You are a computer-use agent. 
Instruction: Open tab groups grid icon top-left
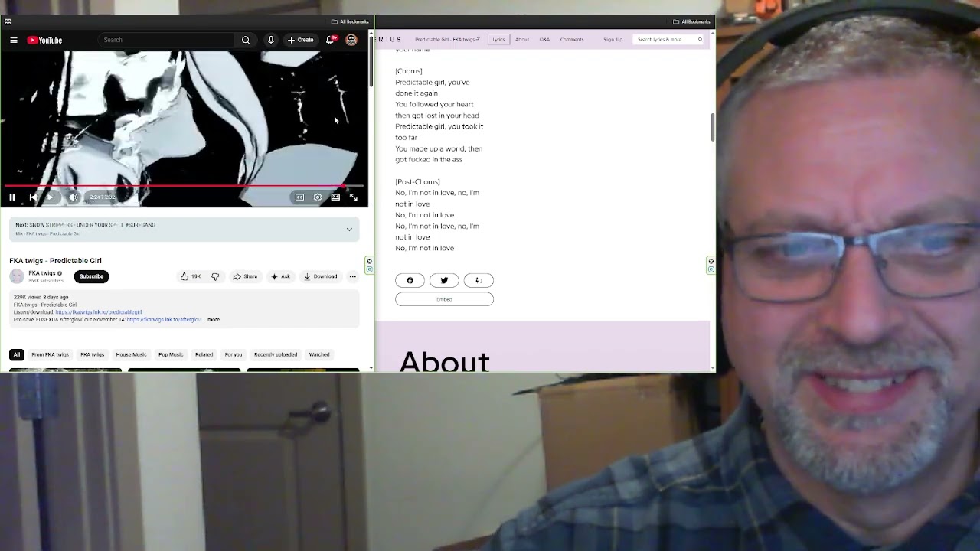click(8, 21)
